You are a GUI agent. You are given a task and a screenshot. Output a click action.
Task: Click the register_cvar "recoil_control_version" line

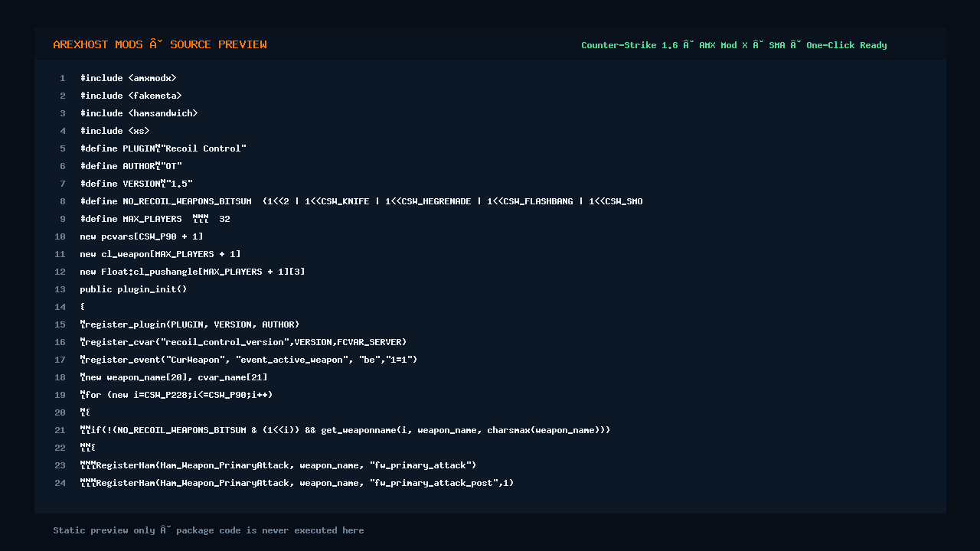click(x=243, y=342)
